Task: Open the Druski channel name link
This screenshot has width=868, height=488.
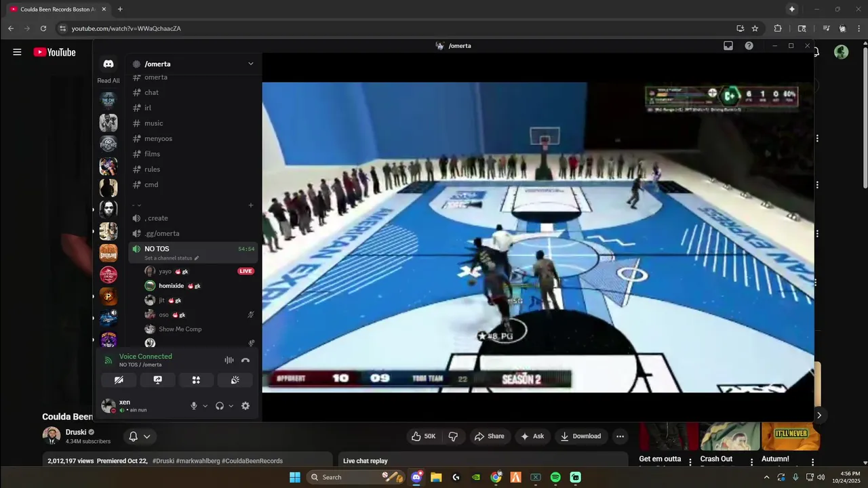Action: tap(75, 432)
